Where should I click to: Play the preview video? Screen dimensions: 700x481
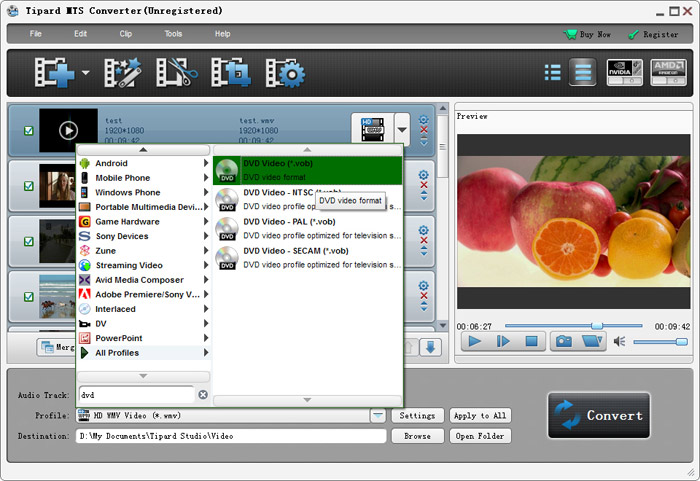(475, 342)
